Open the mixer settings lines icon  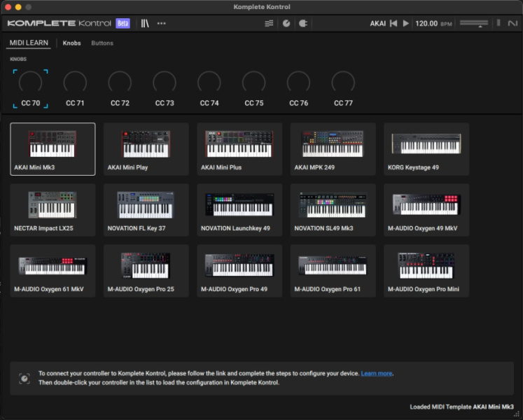pyautogui.click(x=269, y=23)
